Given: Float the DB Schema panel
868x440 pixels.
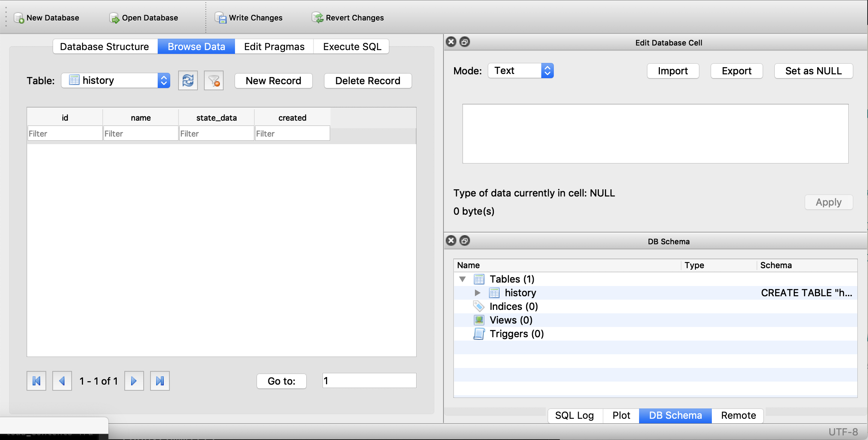Looking at the screenshot, I should coord(465,241).
